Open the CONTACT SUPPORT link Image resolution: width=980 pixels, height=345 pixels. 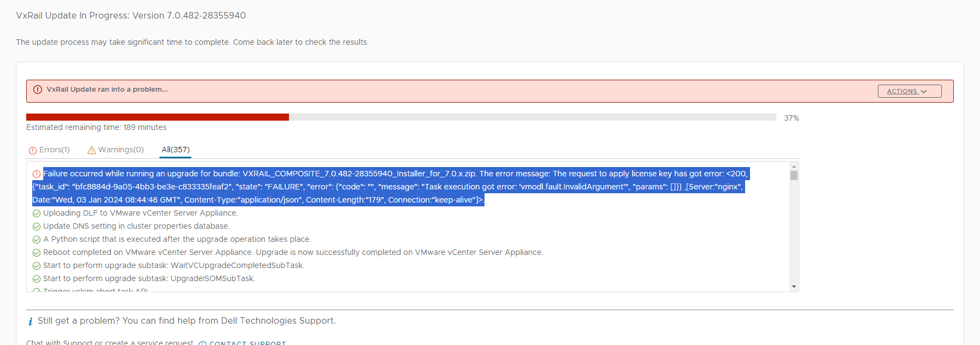tap(247, 343)
